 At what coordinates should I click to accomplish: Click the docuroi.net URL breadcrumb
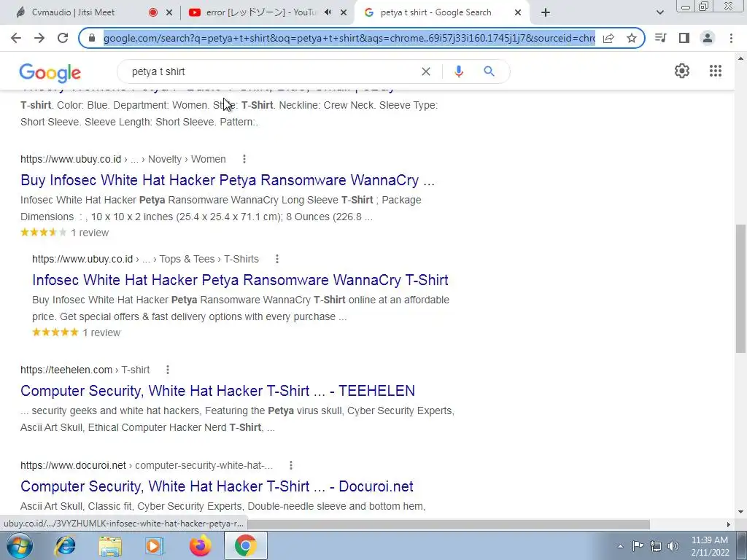click(x=147, y=465)
